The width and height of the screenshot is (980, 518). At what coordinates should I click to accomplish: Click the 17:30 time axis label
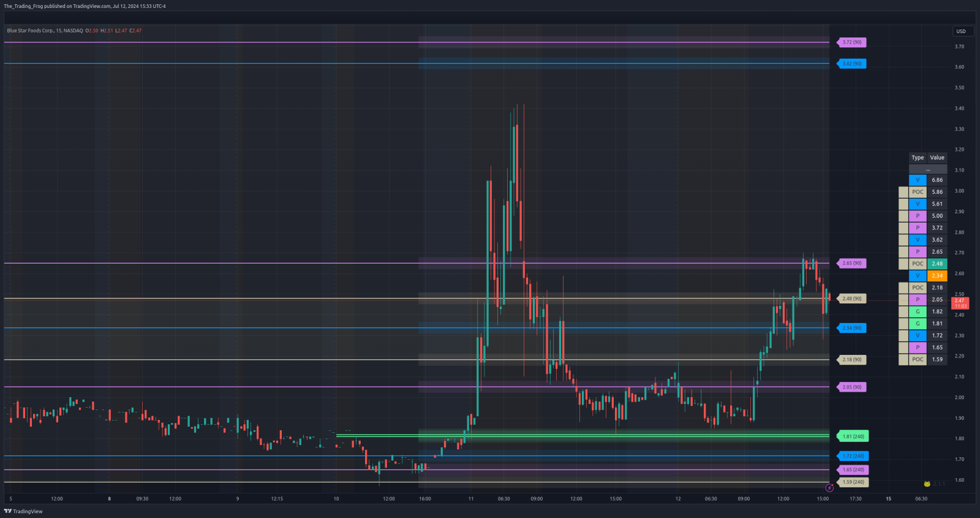[856, 499]
